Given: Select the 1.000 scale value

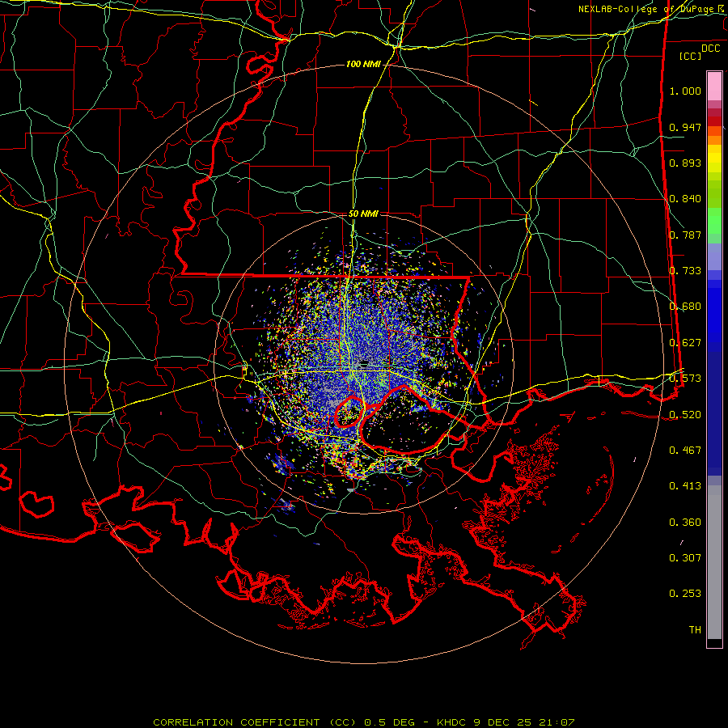Looking at the screenshot, I should (685, 91).
